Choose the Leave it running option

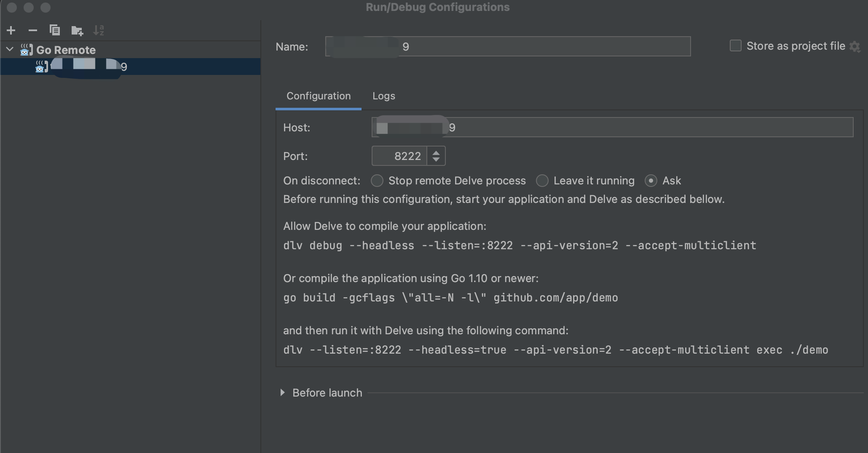542,181
